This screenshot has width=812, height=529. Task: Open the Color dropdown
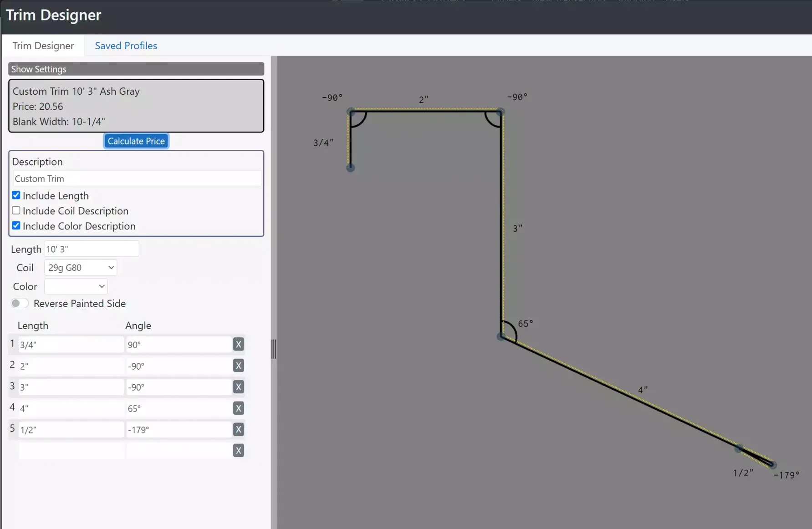[76, 286]
